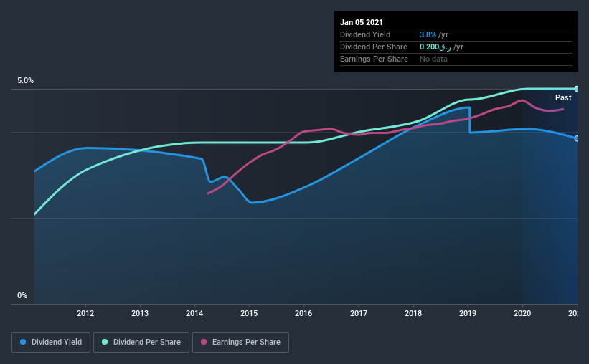589x364 pixels.
Task: Click the tooltip 'Dividend Yield' row label
Action: click(365, 34)
